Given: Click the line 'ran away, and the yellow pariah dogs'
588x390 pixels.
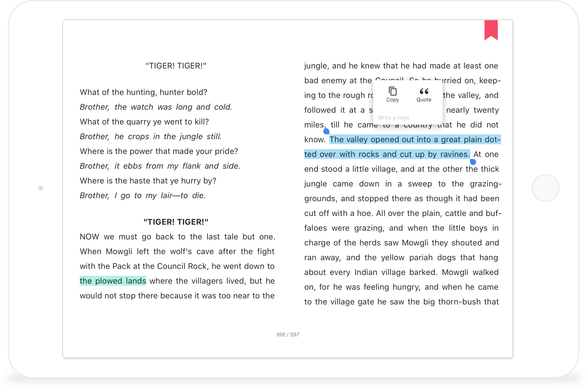Looking at the screenshot, I should click(x=401, y=257).
